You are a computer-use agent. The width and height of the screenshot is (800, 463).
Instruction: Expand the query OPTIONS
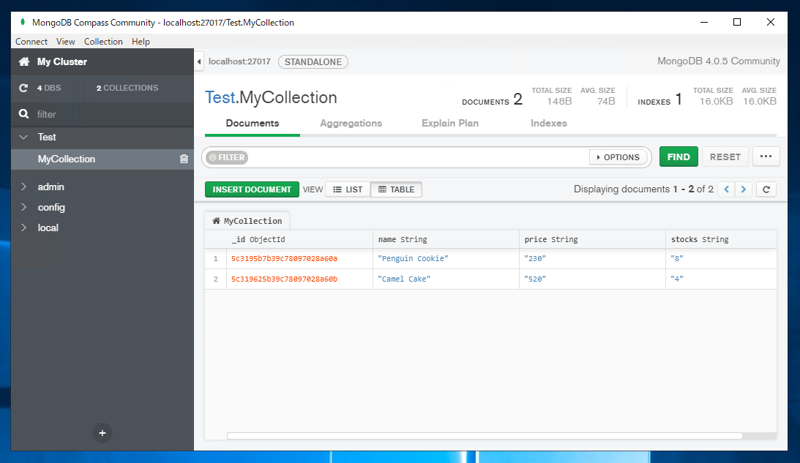tap(618, 157)
